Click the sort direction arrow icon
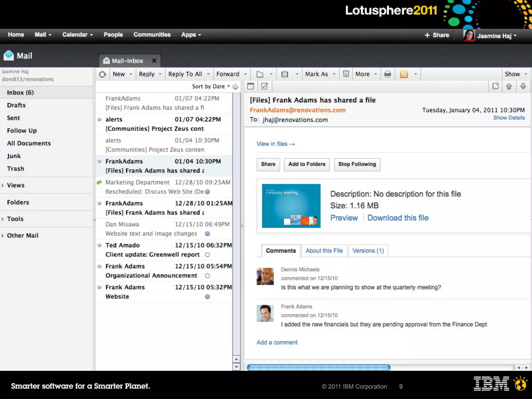Screen dimensions: 532x399 [x=235, y=87]
